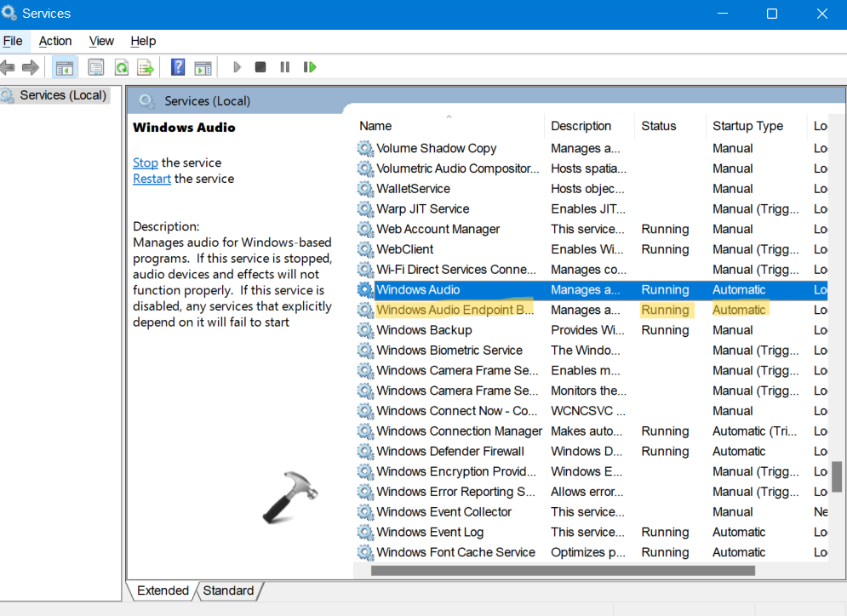Sort services by the Startup Type column
847x616 pixels.
coord(747,126)
